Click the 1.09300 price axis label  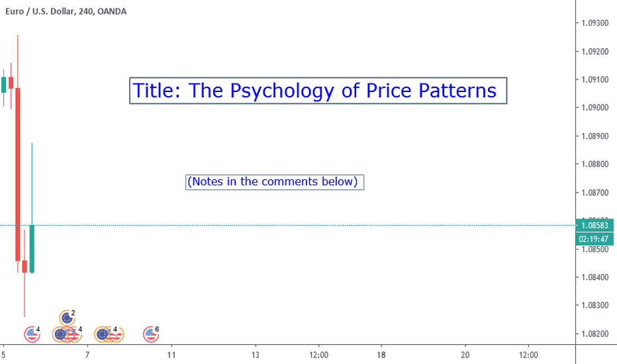(x=595, y=23)
